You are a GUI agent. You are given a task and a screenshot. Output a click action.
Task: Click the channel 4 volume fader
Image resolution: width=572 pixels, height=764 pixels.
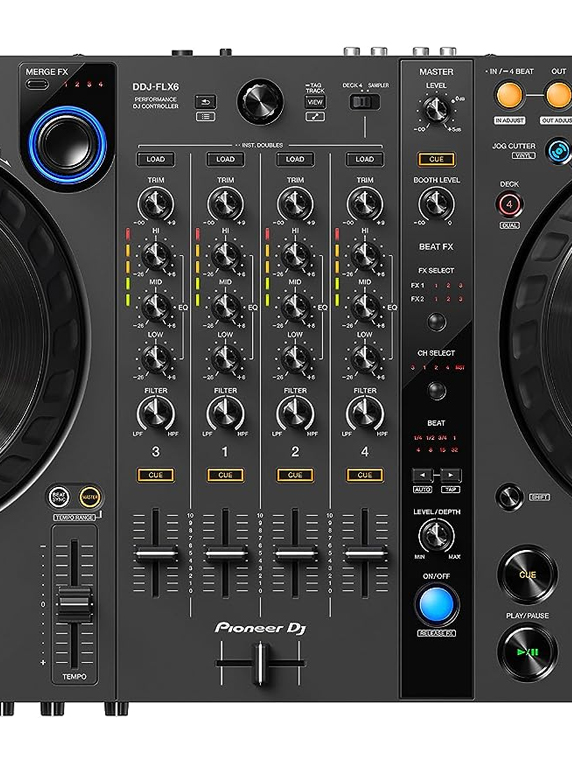click(x=364, y=554)
